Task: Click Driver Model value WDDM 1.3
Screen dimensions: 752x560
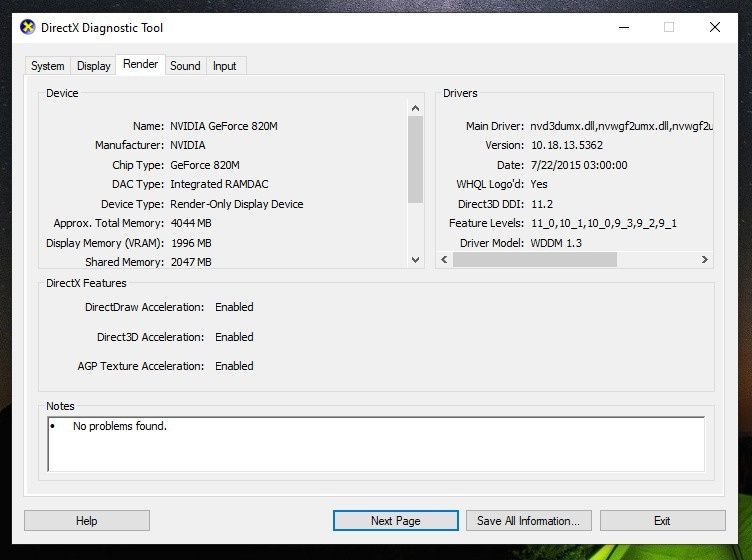Action: click(x=556, y=243)
